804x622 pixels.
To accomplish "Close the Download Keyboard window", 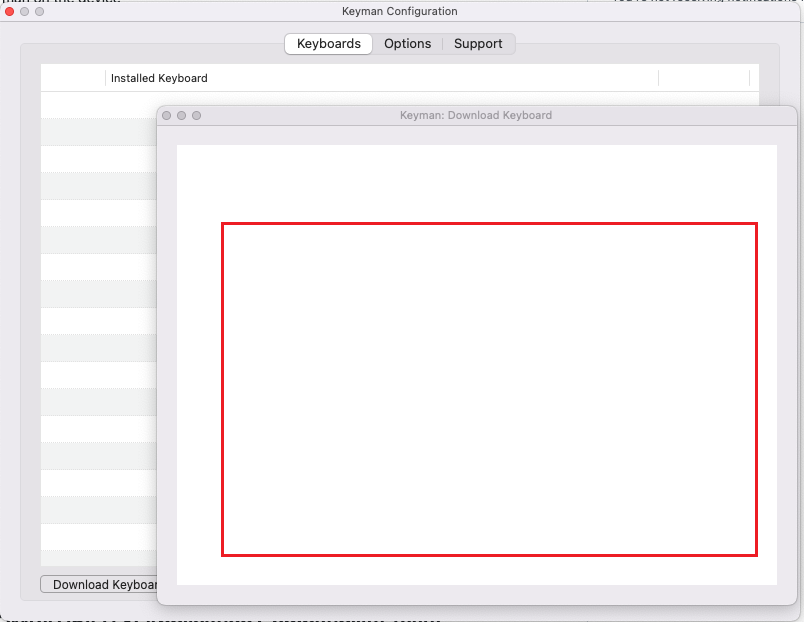I will [167, 115].
